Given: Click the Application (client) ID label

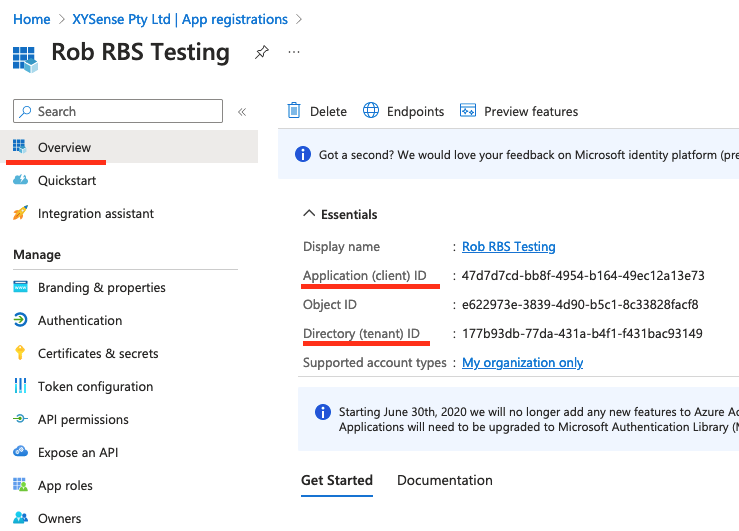Looking at the screenshot, I should pos(365,276).
